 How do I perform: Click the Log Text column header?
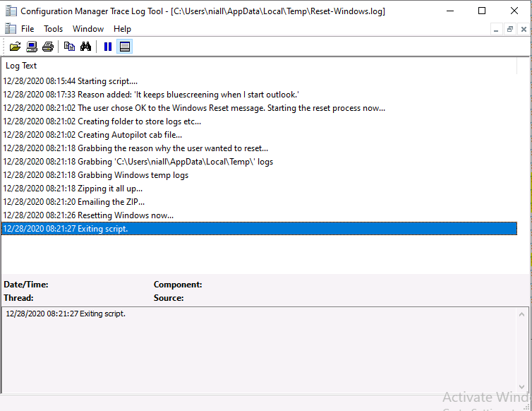click(x=259, y=66)
